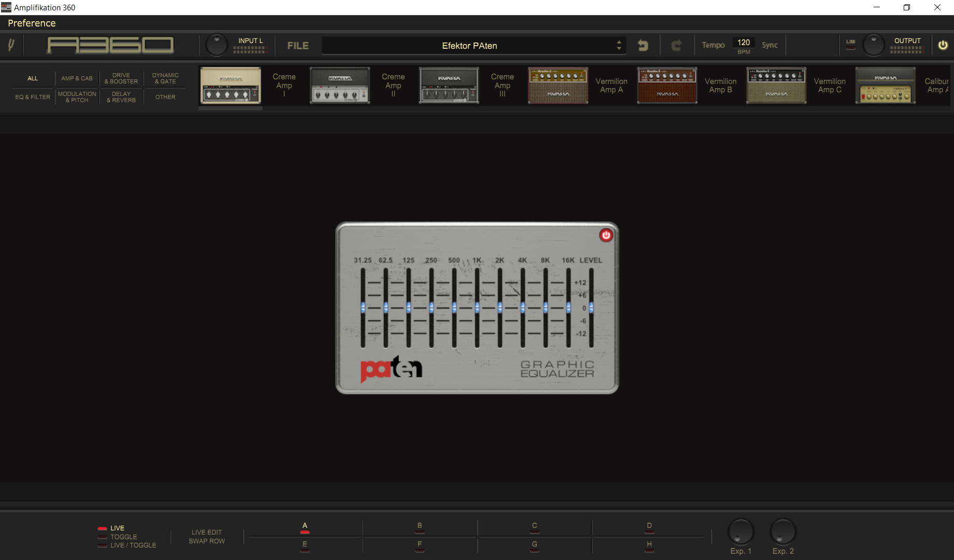Select footswitch F

pos(420,546)
